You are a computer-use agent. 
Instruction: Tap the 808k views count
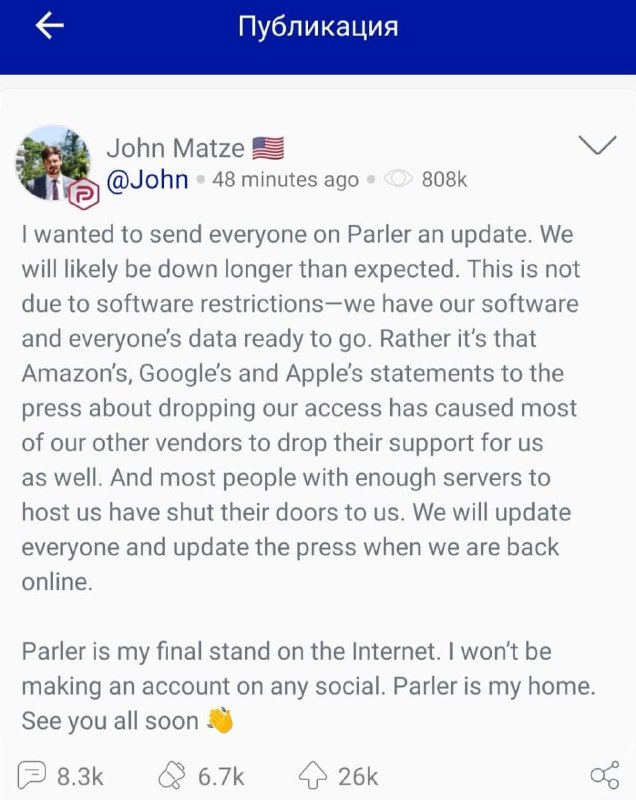pos(444,180)
